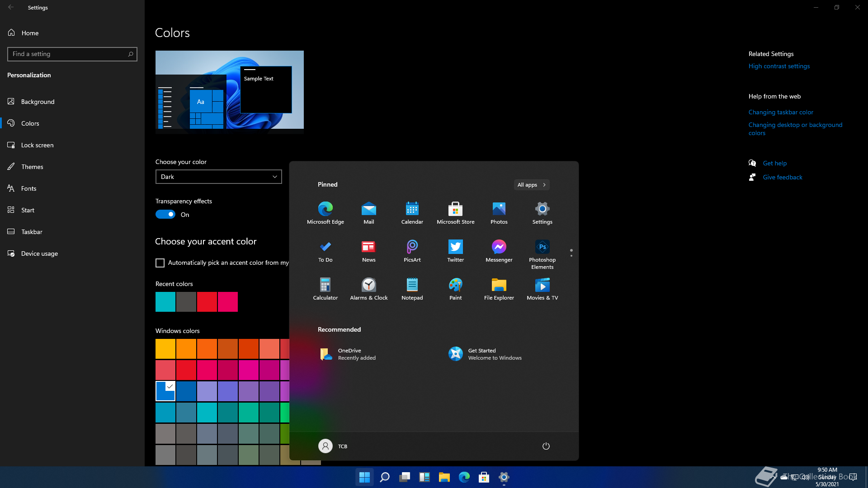The width and height of the screenshot is (868, 488).
Task: Open the Get Started recommended item
Action: [485, 354]
